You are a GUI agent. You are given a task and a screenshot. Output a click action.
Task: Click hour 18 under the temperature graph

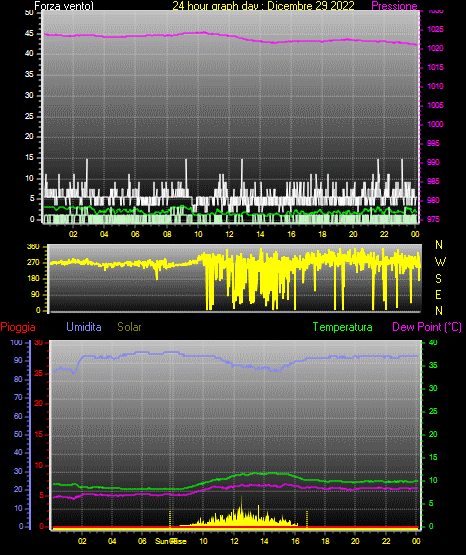325,541
